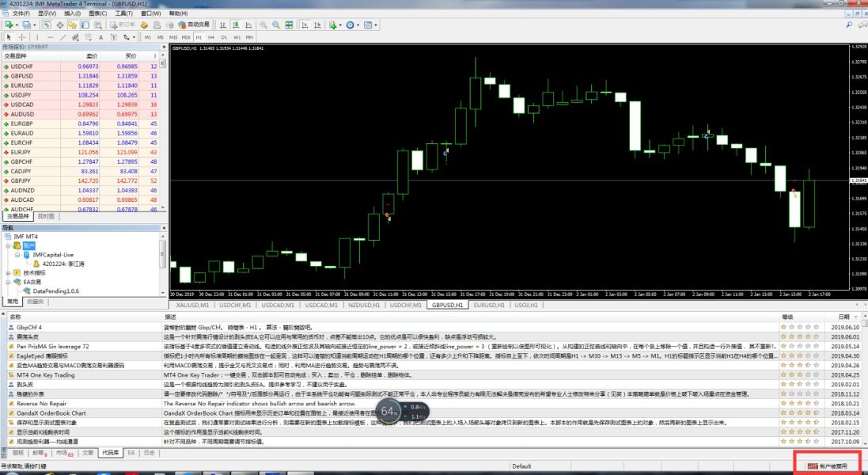Expand the 技术指标 indicators tree node
The width and height of the screenshot is (868, 475).
tap(9, 273)
